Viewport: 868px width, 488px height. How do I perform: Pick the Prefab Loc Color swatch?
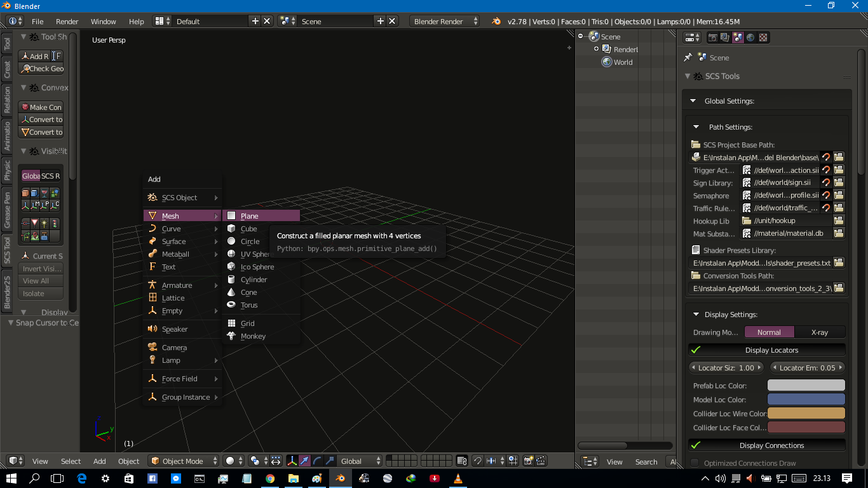tap(806, 385)
